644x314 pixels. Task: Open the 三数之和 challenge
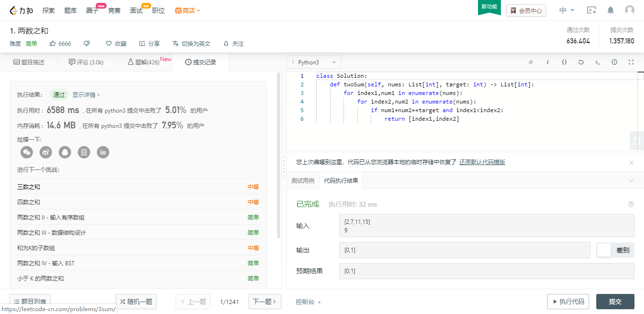pos(138,187)
